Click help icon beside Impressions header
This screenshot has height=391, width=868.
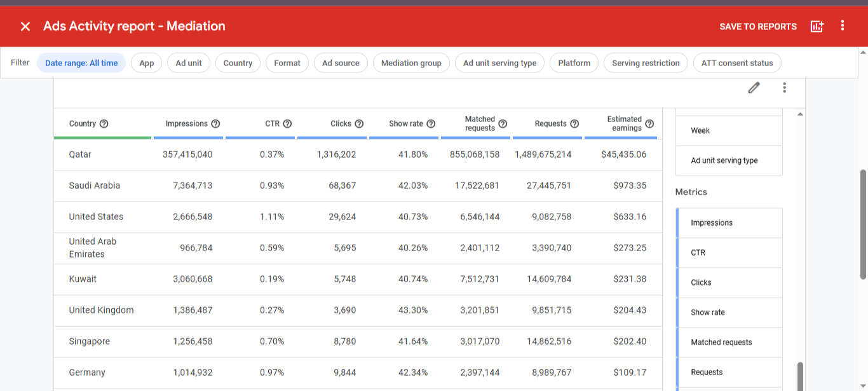click(215, 124)
